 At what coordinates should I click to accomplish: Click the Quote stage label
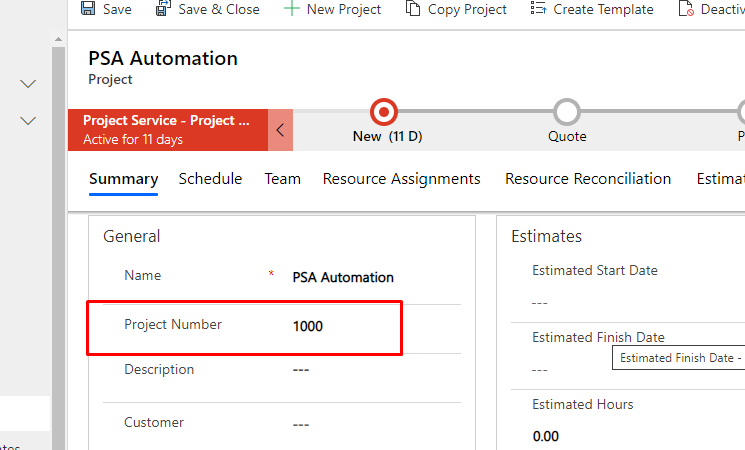(567, 136)
